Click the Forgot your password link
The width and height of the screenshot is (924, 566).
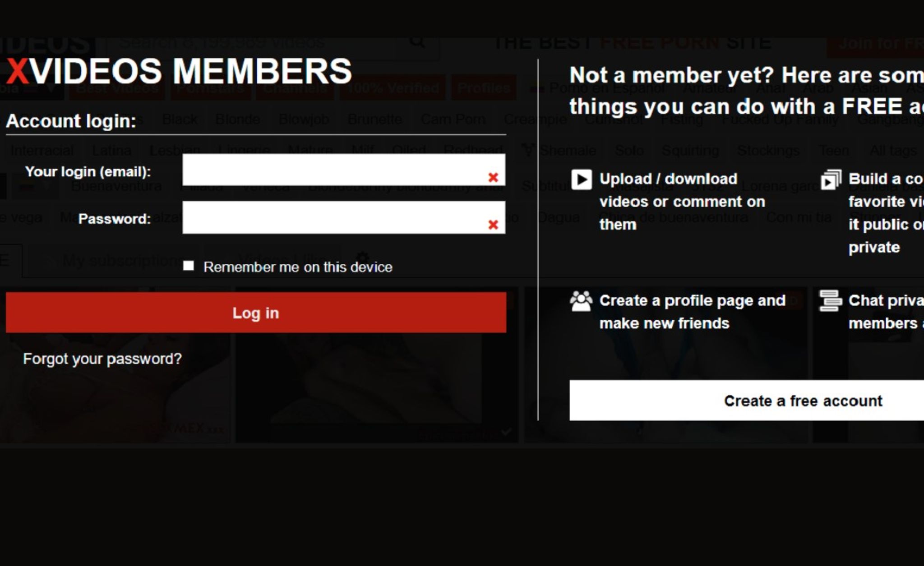[103, 358]
